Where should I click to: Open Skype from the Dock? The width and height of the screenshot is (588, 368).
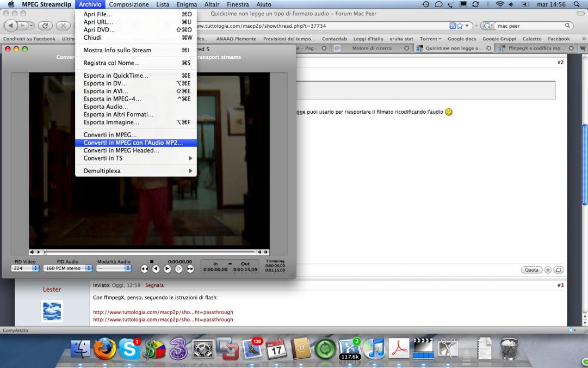[x=129, y=349]
